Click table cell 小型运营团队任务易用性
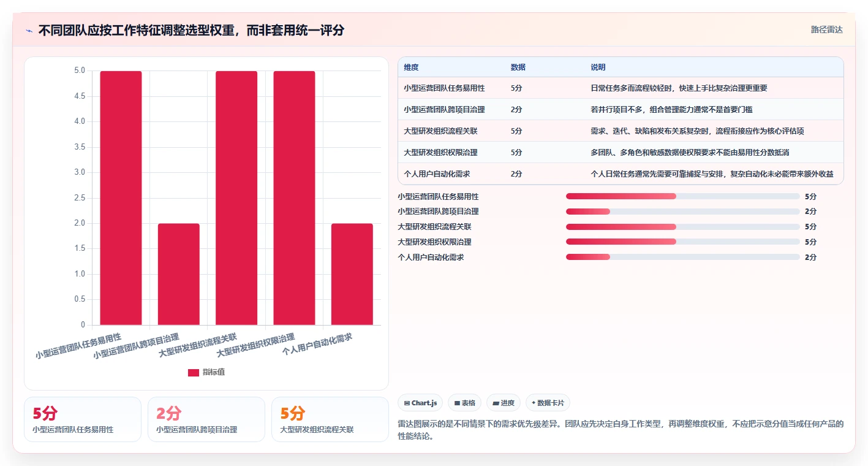This screenshot has width=868, height=466. [x=444, y=88]
